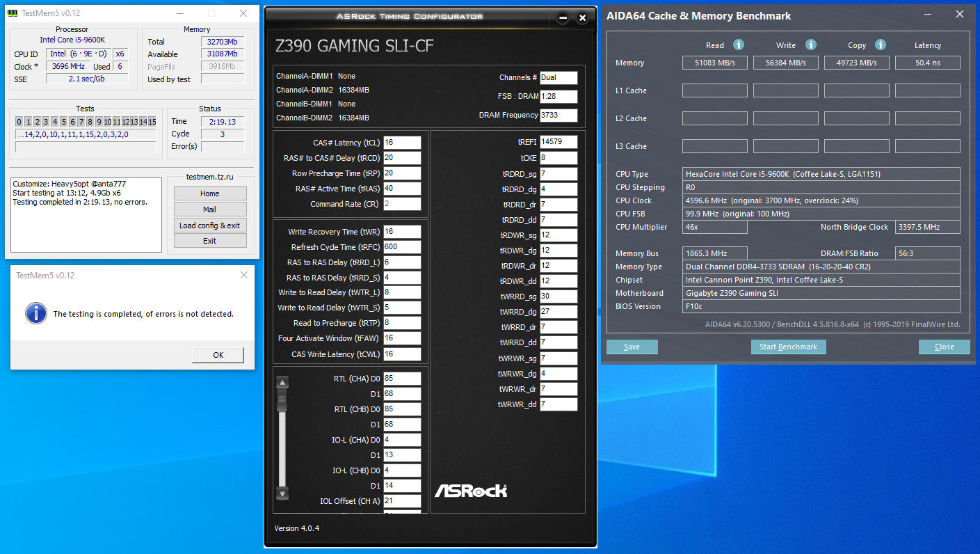Click the Channels # field showing Dual
This screenshot has height=554, width=980.
(x=559, y=78)
